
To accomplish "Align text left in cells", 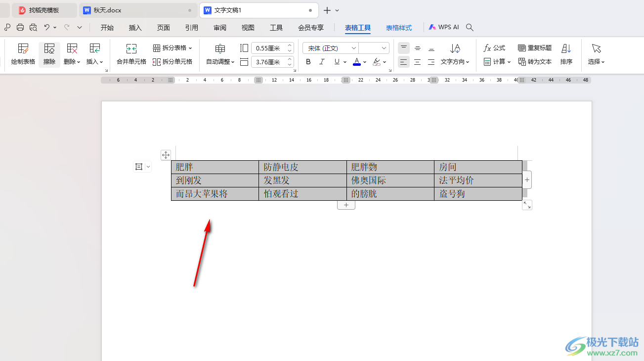I will tap(404, 62).
